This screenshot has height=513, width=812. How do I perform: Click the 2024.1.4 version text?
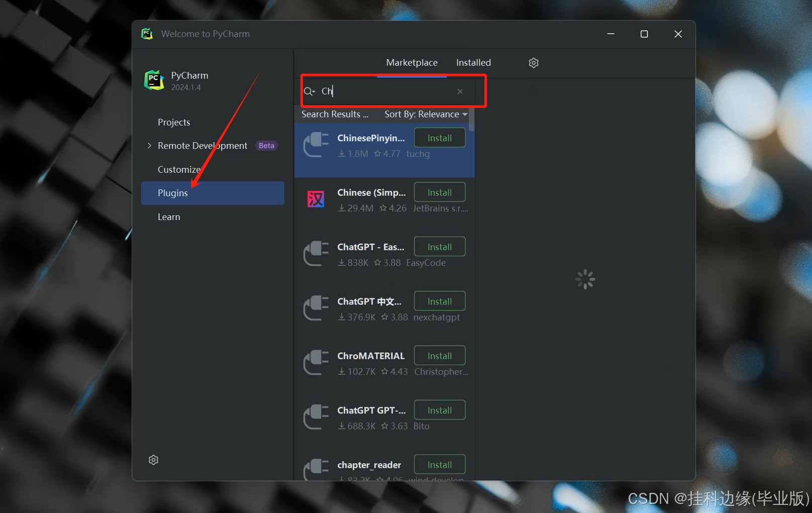pyautogui.click(x=186, y=88)
